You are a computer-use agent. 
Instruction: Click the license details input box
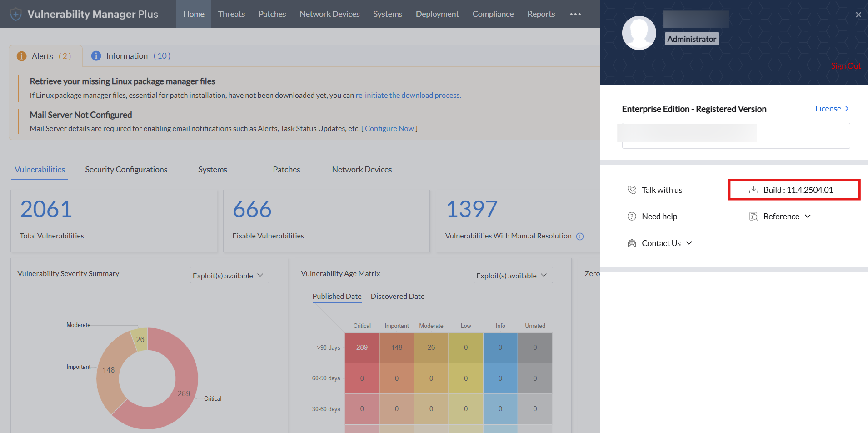(x=736, y=135)
